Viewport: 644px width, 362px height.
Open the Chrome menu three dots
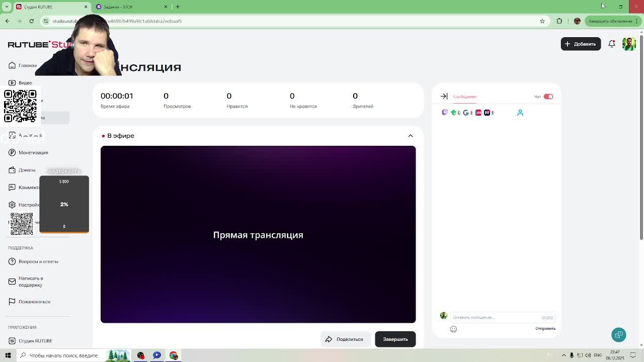(x=638, y=21)
